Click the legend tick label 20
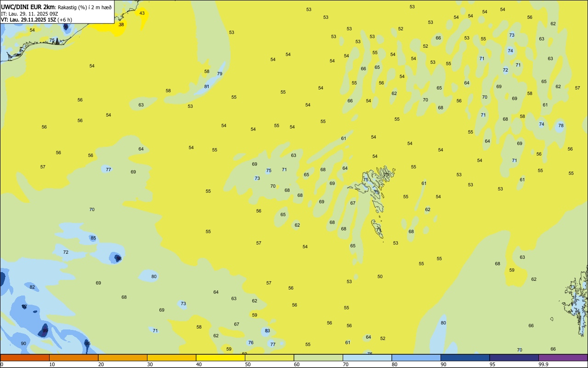This screenshot has width=588, height=368. click(101, 364)
